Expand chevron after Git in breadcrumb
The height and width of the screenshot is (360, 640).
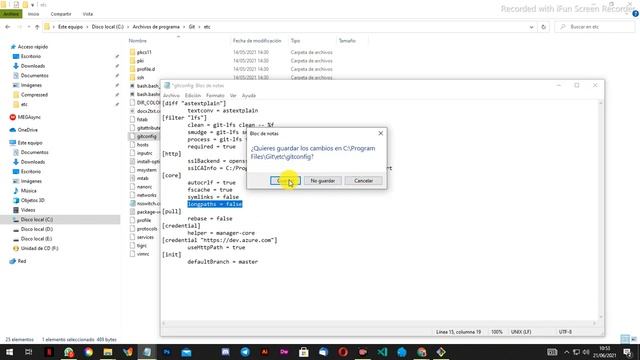(200, 27)
